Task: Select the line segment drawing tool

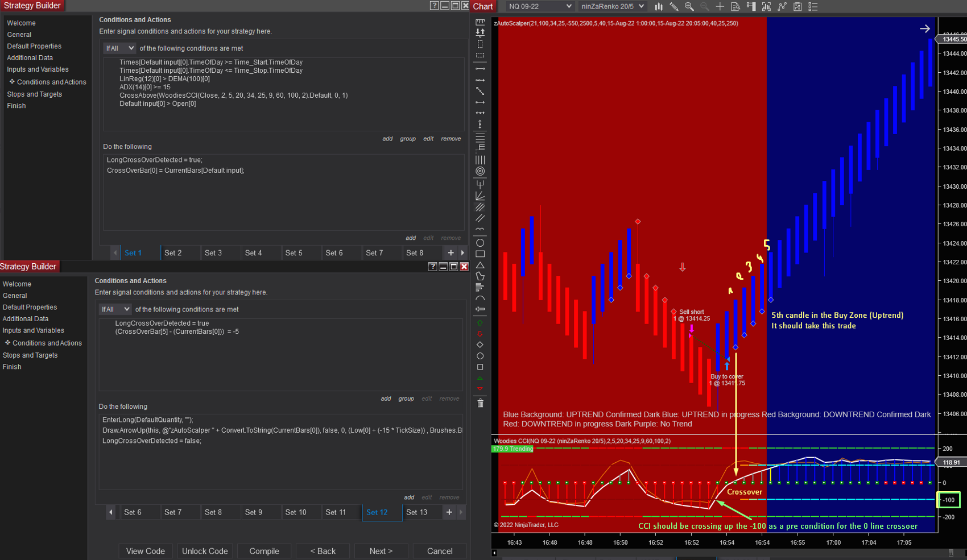Action: (480, 69)
